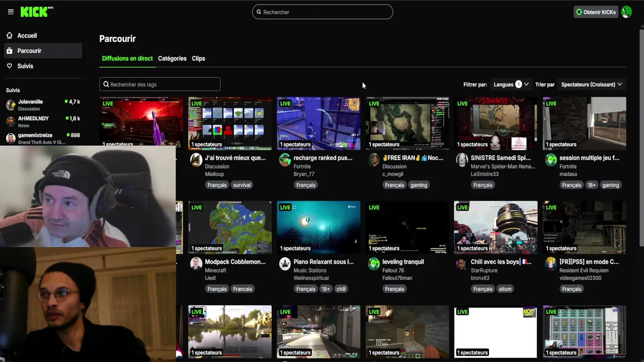This screenshot has height=362, width=644.
Task: Switch to the Catégories tab
Action: point(172,58)
